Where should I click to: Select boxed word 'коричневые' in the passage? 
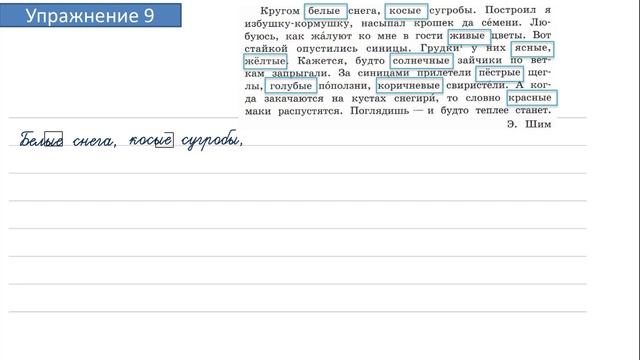pyautogui.click(x=409, y=86)
